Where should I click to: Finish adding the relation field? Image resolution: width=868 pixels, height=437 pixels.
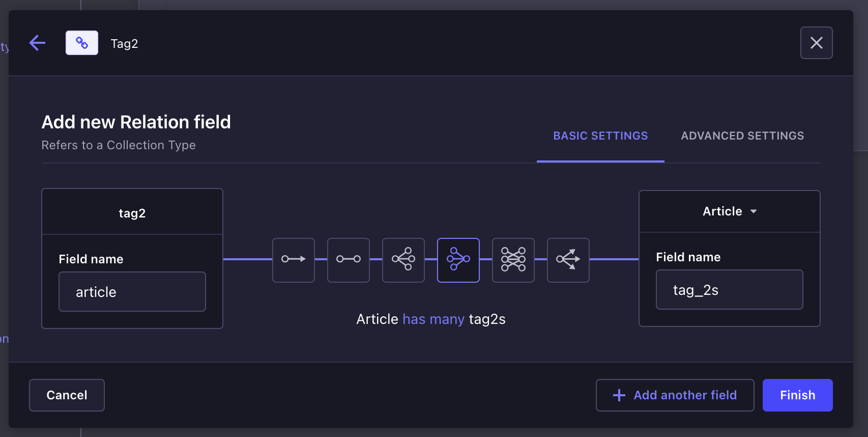tap(798, 395)
